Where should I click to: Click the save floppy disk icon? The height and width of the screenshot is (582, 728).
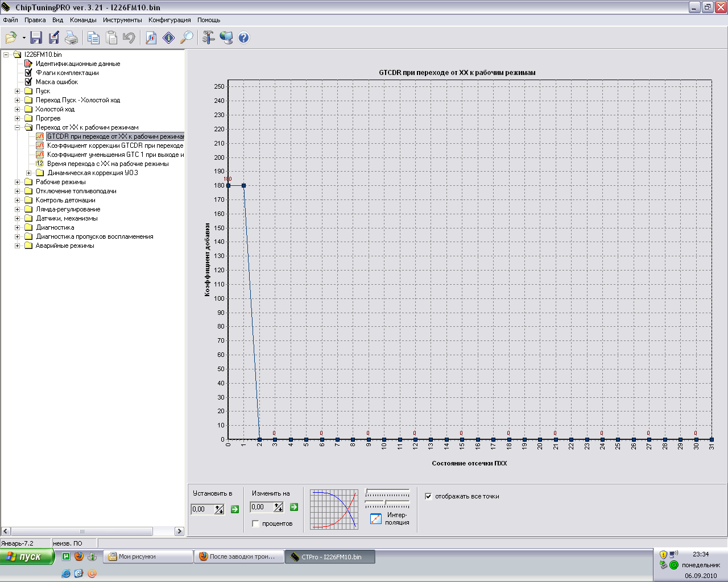[x=36, y=38]
